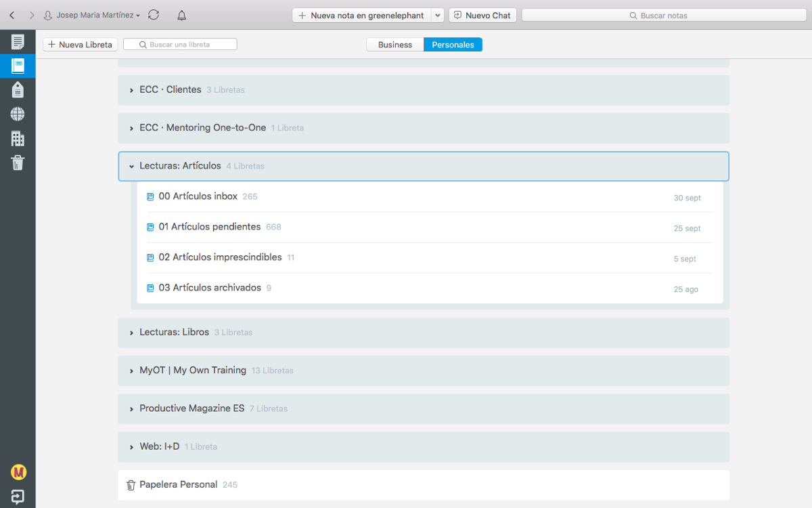Expand the MyOT | My Own Training stack
Viewport: 812px width, 508px height.
[x=132, y=371]
